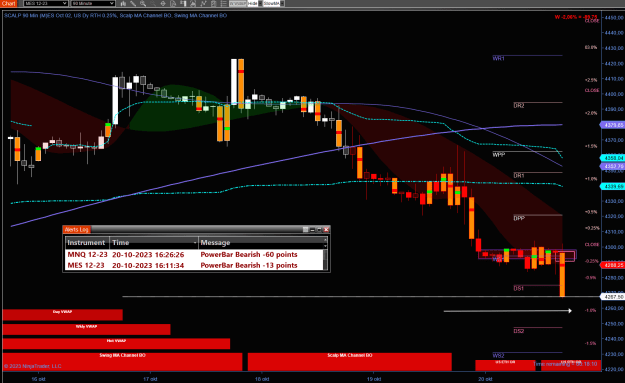Open the Alerts Log window menu icon
The height and width of the screenshot is (383, 625).
(x=306, y=230)
